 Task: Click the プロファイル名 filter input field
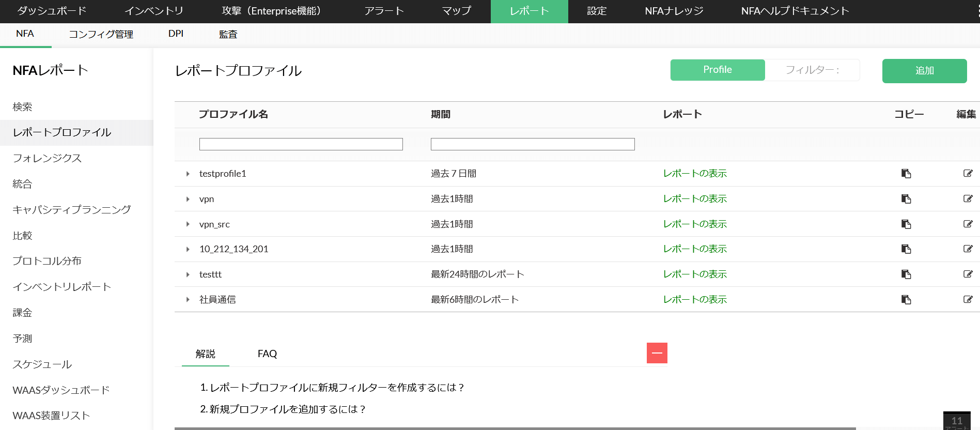click(301, 144)
